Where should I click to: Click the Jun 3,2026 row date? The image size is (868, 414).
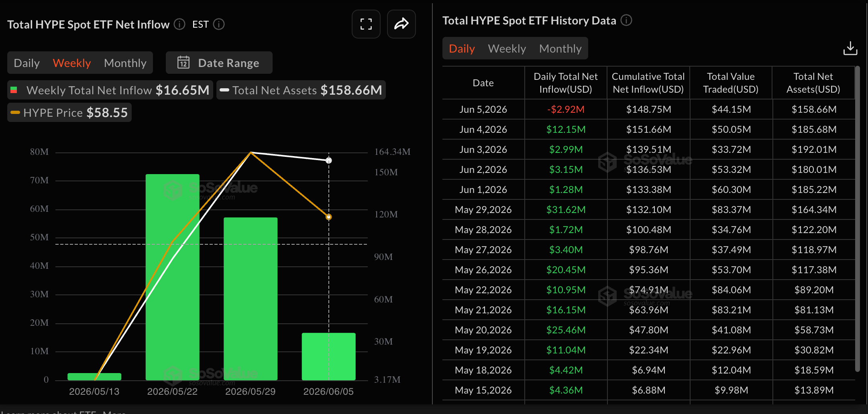coord(483,149)
